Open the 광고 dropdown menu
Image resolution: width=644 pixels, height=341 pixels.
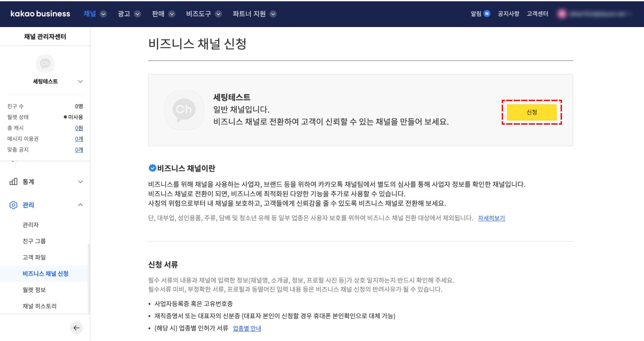137,14
